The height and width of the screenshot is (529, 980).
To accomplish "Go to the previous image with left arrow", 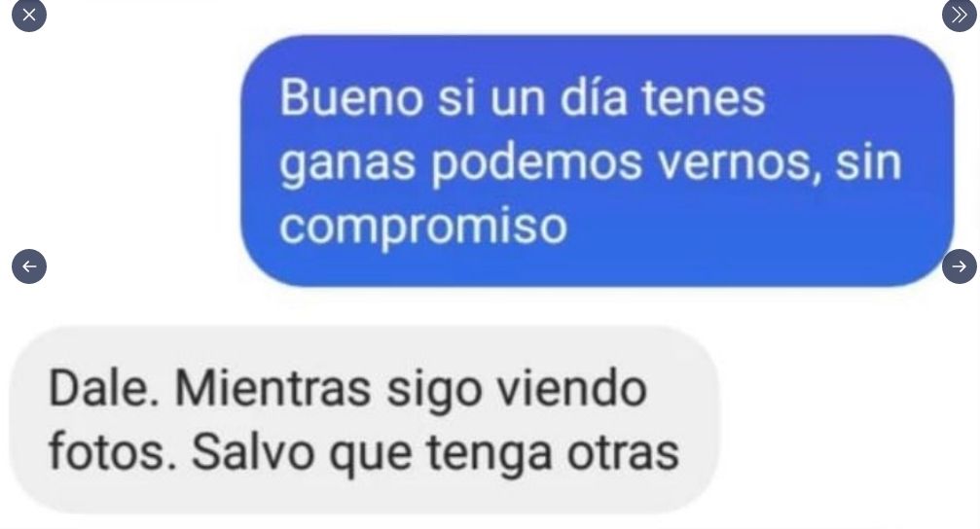I will pyautogui.click(x=29, y=266).
